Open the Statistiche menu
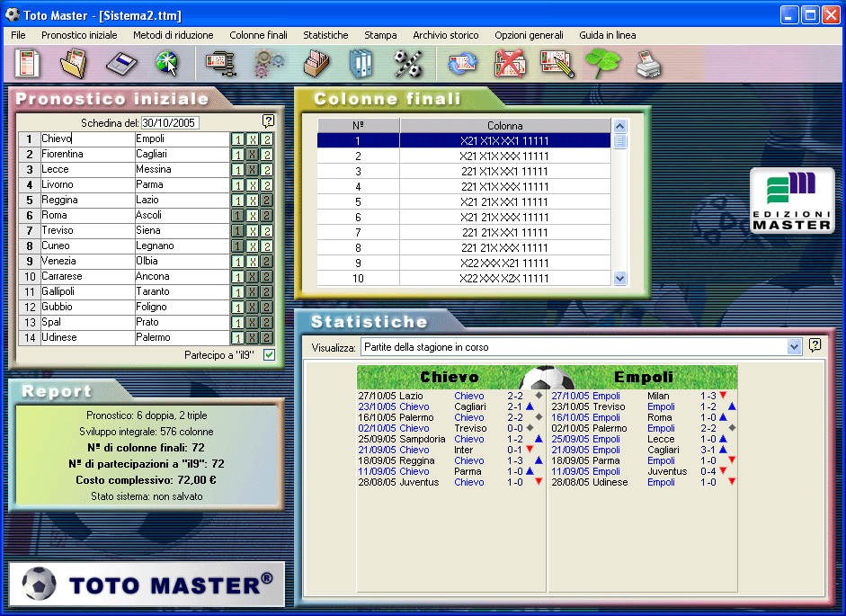The width and height of the screenshot is (846, 616). pyautogui.click(x=325, y=35)
